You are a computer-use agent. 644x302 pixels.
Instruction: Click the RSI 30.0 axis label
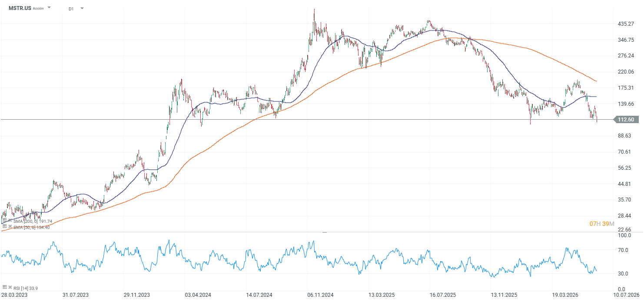click(x=623, y=274)
